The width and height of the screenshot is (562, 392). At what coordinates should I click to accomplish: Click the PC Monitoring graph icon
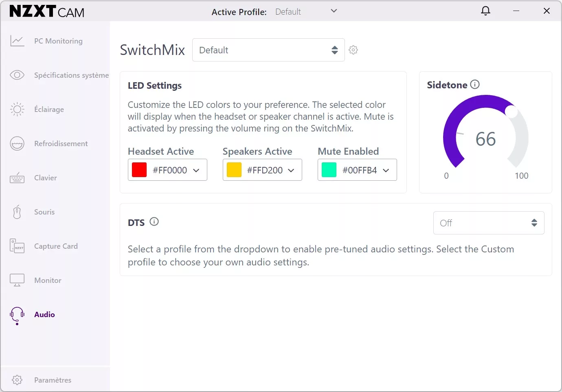point(17,41)
